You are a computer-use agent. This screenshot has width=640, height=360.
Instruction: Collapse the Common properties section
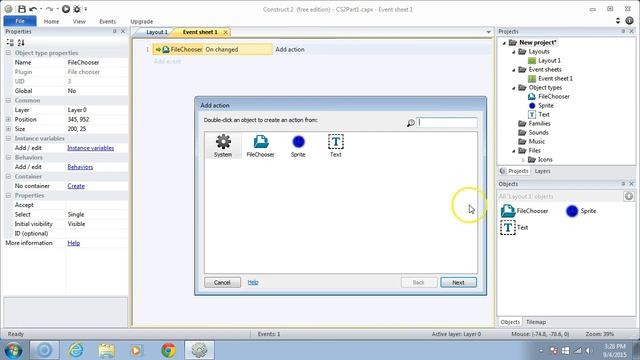[8, 100]
